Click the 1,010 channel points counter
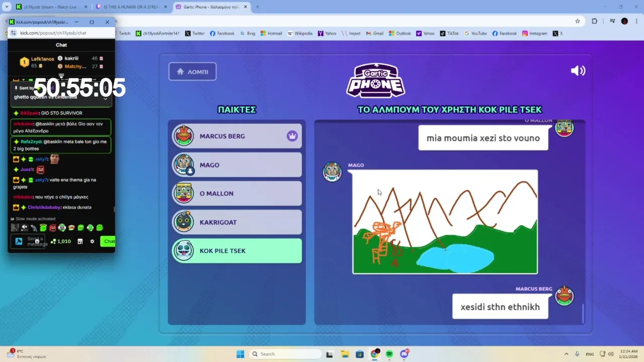Screen dimensions: 644x362 61,241
